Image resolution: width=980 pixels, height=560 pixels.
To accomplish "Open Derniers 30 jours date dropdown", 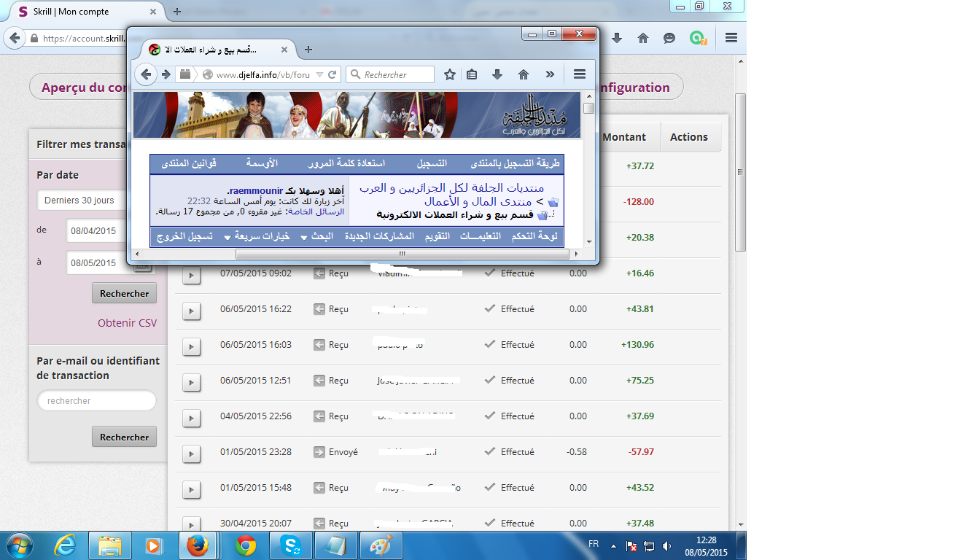I will [82, 200].
